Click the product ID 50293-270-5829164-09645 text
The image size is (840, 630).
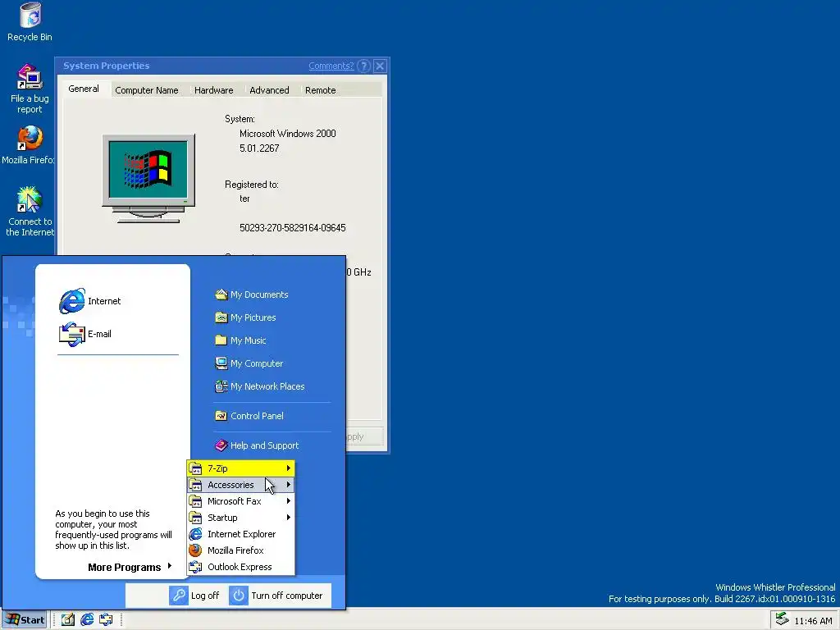293,228
